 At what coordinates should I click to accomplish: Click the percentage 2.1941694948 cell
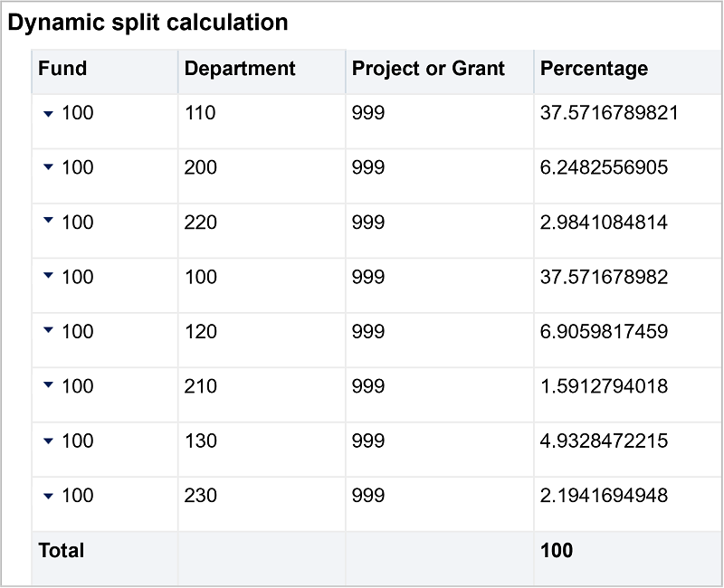(600, 496)
